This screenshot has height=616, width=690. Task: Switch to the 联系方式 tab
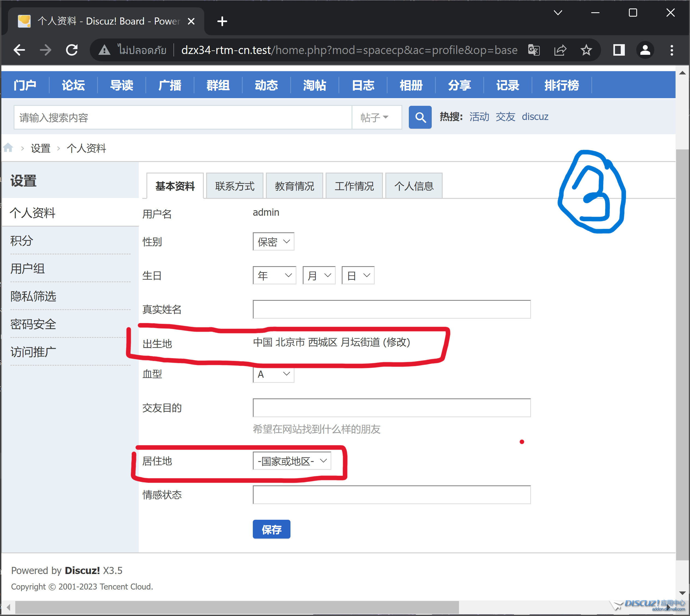(235, 186)
